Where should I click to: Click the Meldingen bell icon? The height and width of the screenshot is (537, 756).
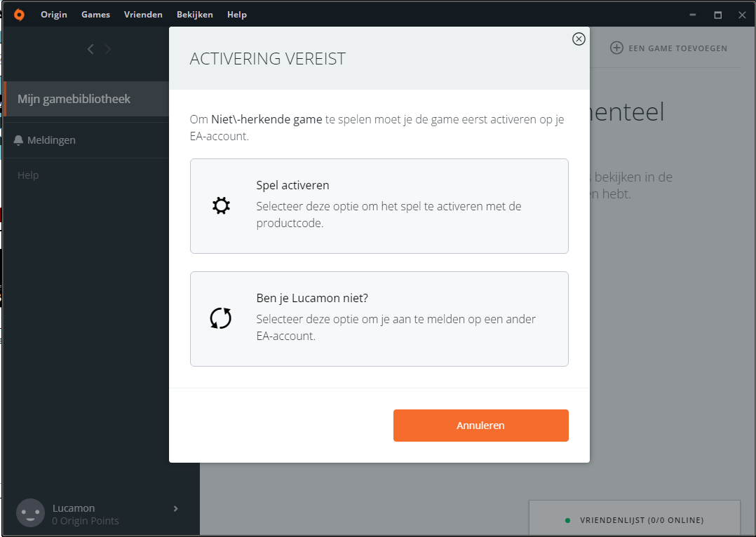[x=18, y=140]
